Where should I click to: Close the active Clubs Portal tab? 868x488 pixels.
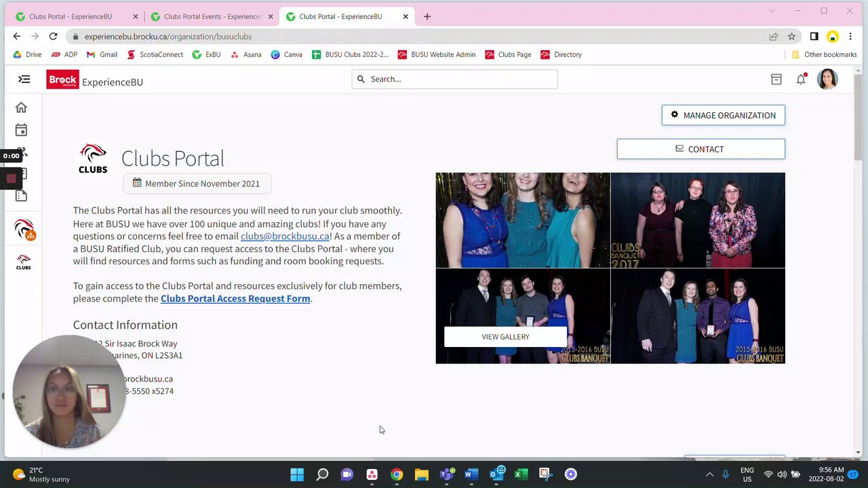(406, 16)
